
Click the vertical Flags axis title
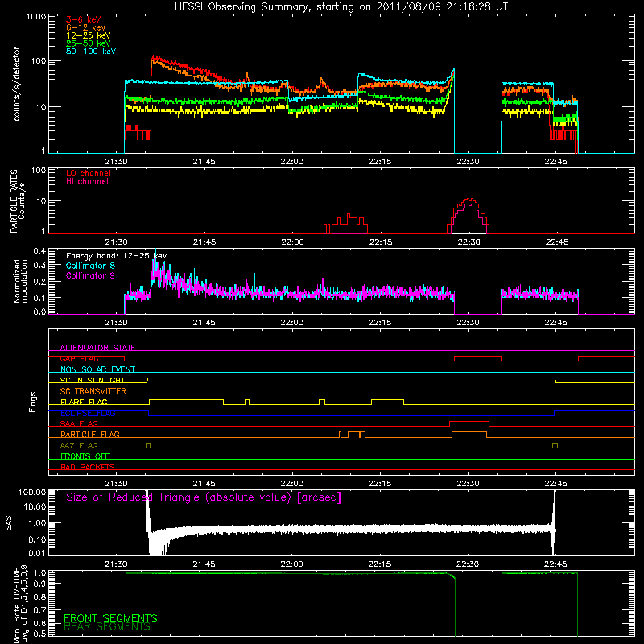pos(33,402)
